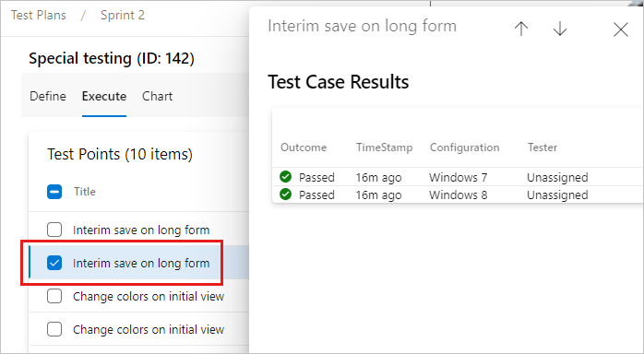Screen dimensions: 644x354
Task: Switch to the Execute tab
Action: click(x=104, y=96)
